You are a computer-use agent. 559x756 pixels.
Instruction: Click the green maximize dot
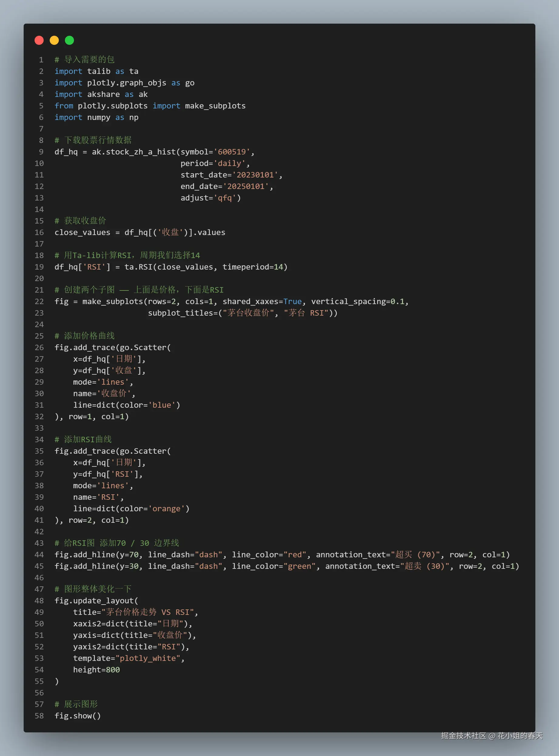tap(69, 41)
